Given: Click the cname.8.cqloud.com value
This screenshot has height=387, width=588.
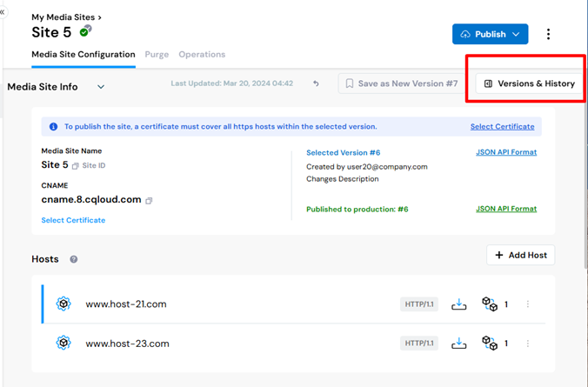Looking at the screenshot, I should click(x=91, y=199).
